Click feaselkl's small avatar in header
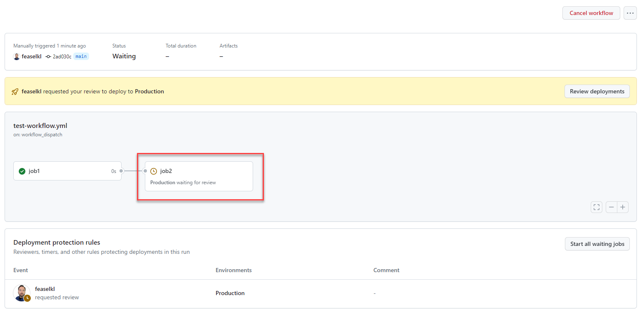 pyautogui.click(x=17, y=57)
